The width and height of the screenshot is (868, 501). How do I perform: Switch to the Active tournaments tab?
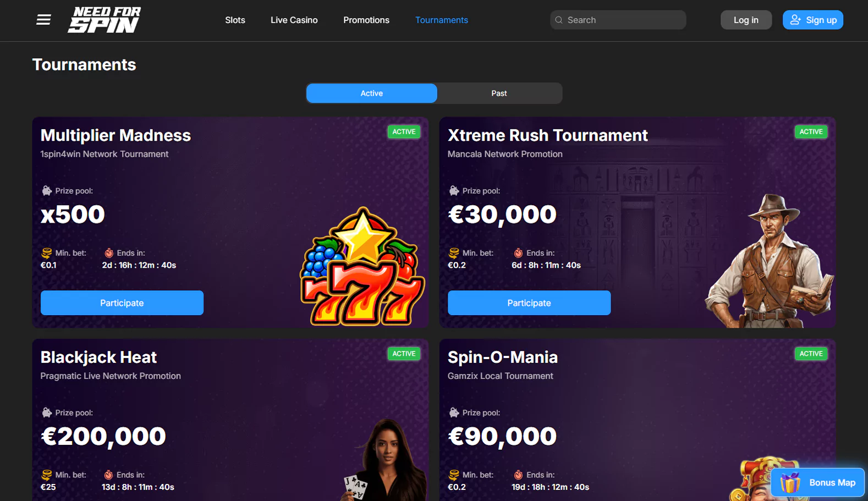372,93
